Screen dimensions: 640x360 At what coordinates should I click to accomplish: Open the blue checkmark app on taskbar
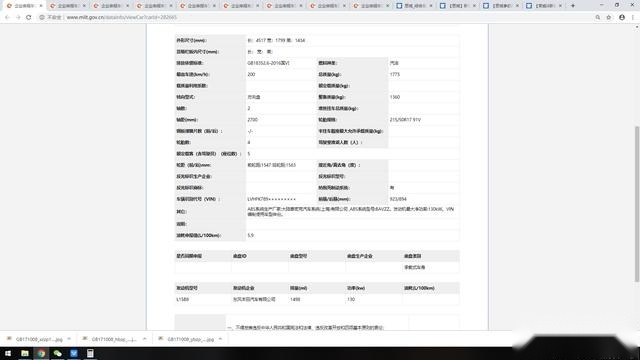[x=74, y=353]
